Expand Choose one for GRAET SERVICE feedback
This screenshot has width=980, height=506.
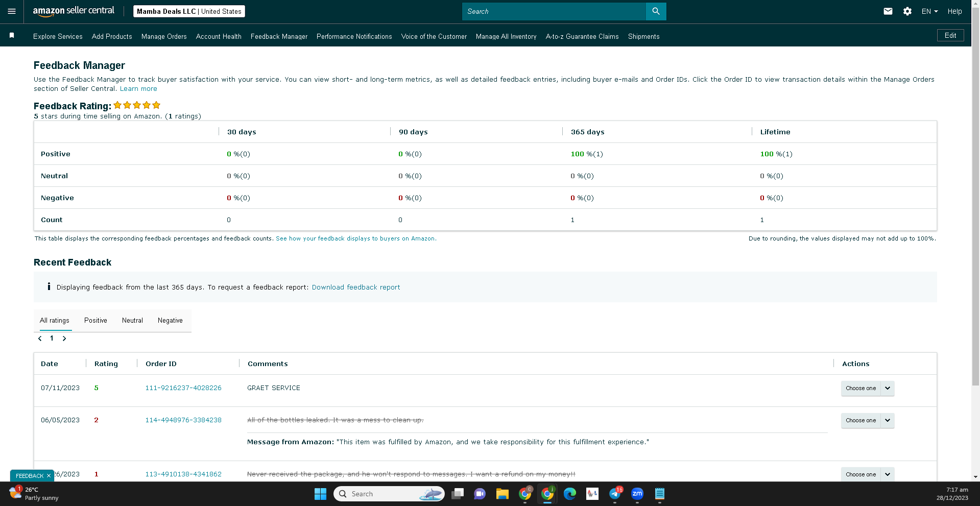(x=867, y=388)
